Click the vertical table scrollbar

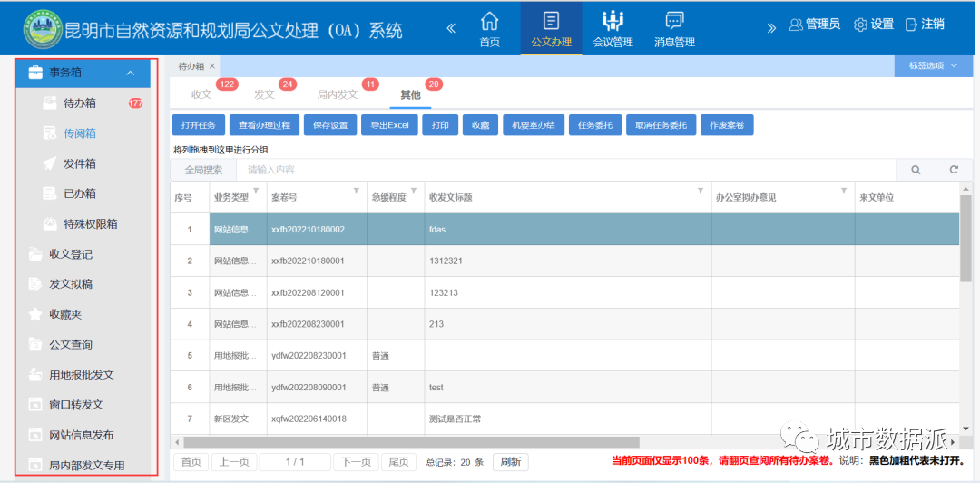966,238
